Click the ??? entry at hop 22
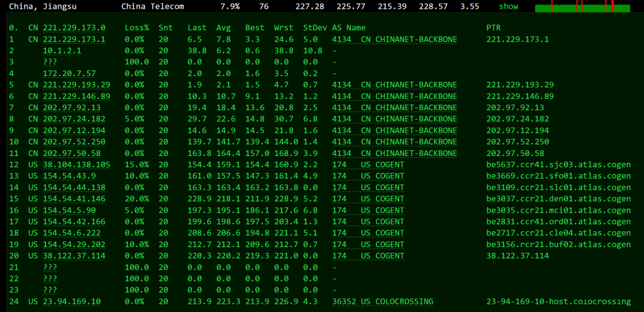This screenshot has height=312, width=644. coord(50,279)
